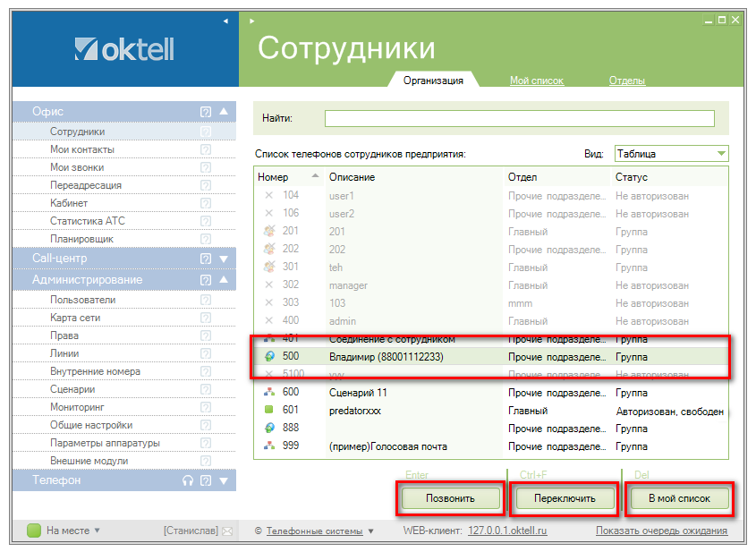Click the help icon in Администрирование header

(x=206, y=280)
